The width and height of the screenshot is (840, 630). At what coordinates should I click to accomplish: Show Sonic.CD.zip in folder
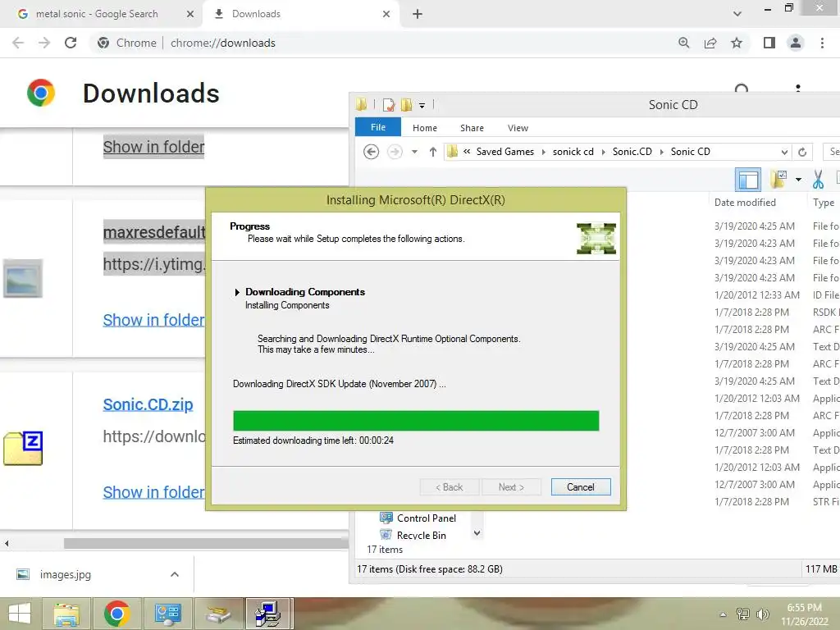[x=153, y=492]
